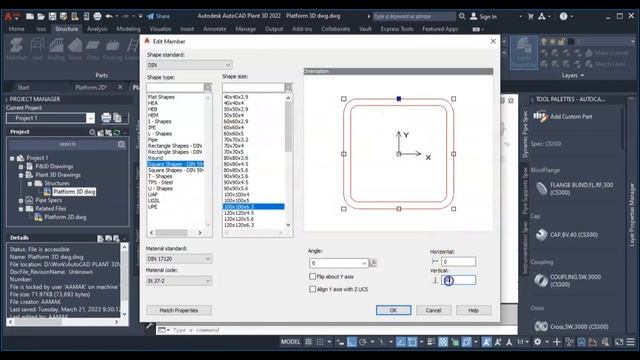
Task: Click Sign In in title bar
Action: (484, 16)
